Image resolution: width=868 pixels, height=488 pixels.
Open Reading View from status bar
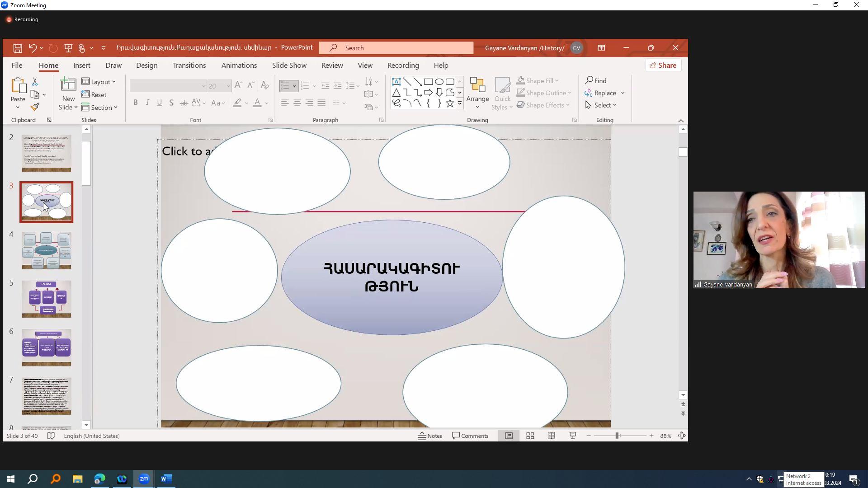551,436
